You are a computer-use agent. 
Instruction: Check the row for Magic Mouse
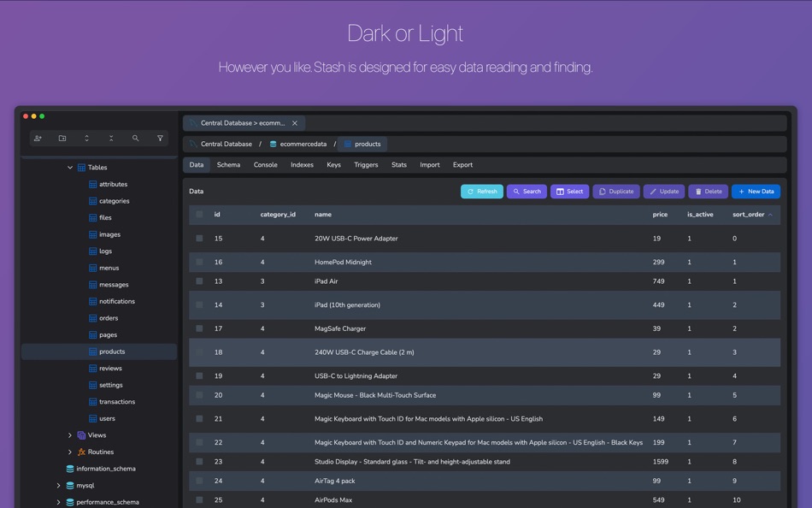199,395
